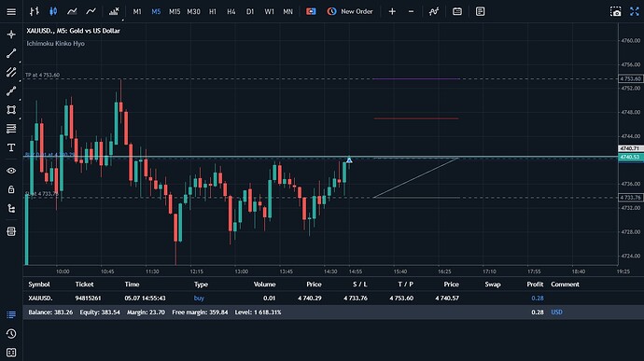
Task: Select the M5 timeframe
Action: coord(156,11)
